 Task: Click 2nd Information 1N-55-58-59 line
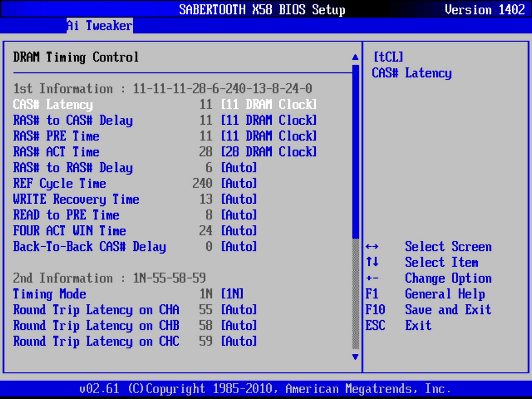click(109, 278)
